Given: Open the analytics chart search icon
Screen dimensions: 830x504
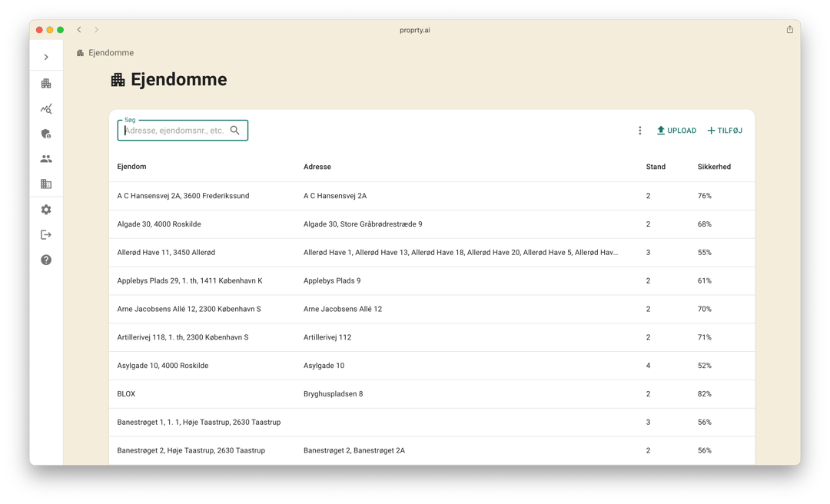Looking at the screenshot, I should 46,109.
